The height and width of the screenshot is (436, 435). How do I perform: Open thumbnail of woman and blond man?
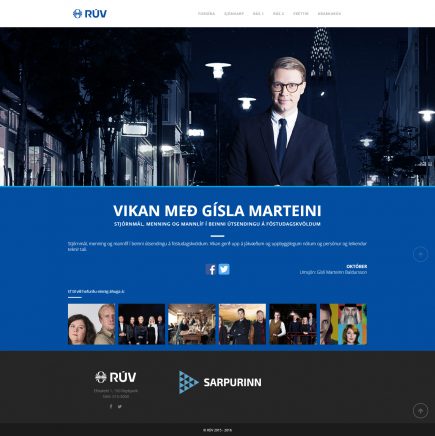pyautogui.click(x=91, y=324)
